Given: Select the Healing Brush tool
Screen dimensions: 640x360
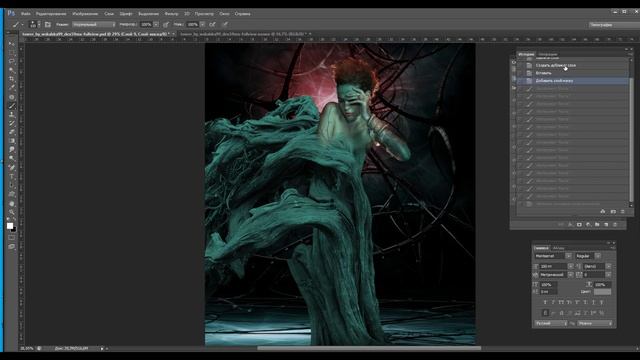Looking at the screenshot, I should coord(12,97).
